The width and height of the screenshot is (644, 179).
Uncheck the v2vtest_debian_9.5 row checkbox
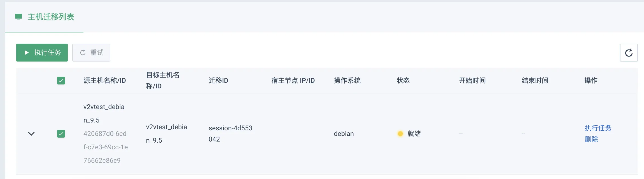(x=61, y=134)
